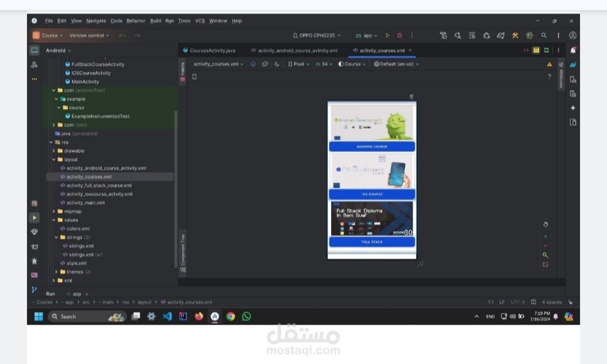The width and height of the screenshot is (607, 364).
Task: Open the Build menu
Action: point(156,21)
